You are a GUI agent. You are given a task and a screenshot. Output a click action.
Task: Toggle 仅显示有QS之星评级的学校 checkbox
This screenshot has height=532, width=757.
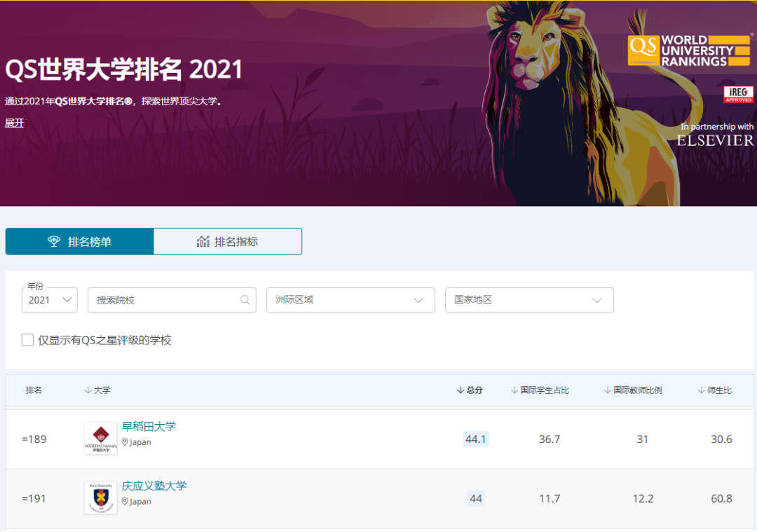pos(27,340)
